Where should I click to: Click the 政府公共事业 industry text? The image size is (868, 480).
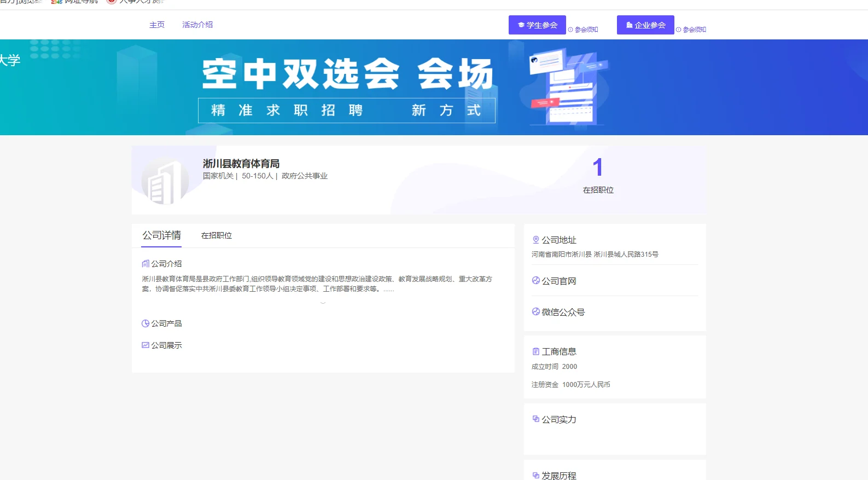(305, 176)
